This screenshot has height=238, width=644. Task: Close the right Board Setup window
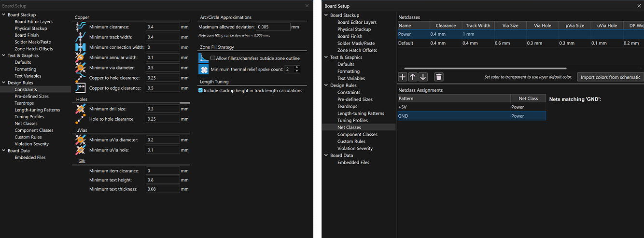638,6
